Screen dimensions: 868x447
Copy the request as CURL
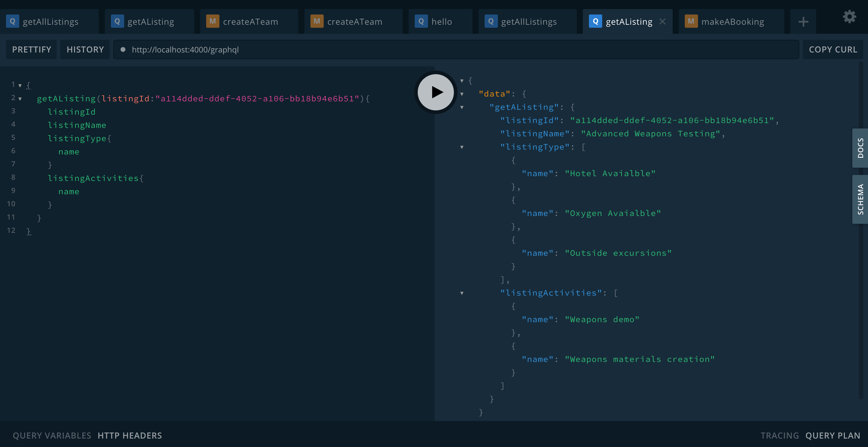tap(833, 49)
